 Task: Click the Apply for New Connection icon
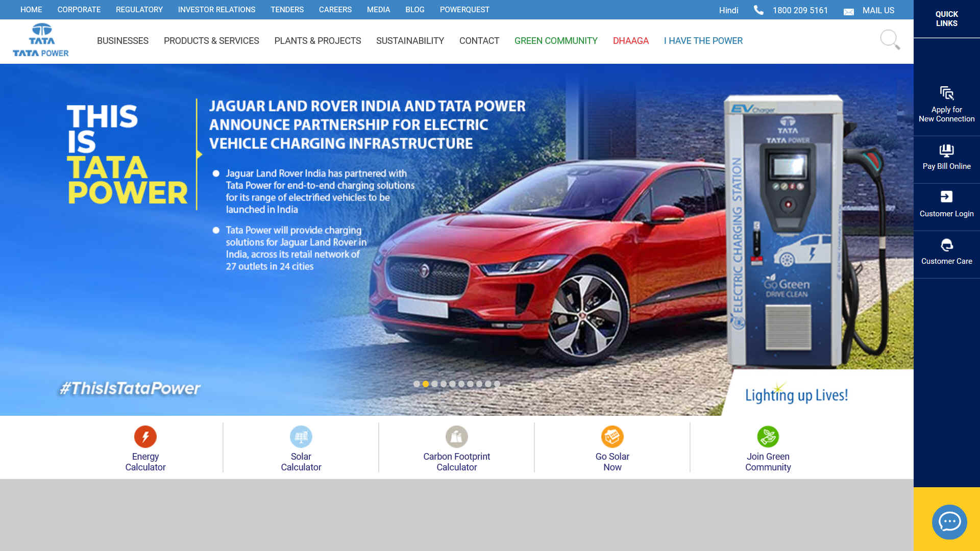coord(946,93)
